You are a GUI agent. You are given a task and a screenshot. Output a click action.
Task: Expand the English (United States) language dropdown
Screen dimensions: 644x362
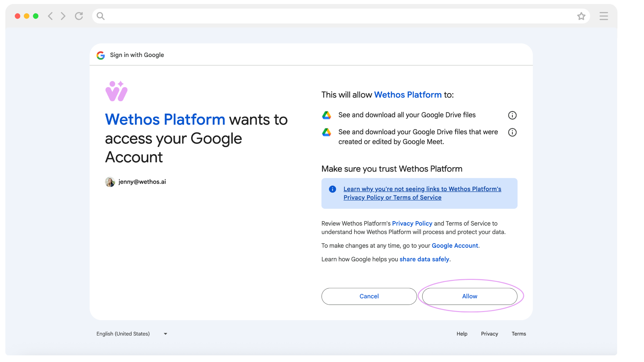click(x=132, y=334)
